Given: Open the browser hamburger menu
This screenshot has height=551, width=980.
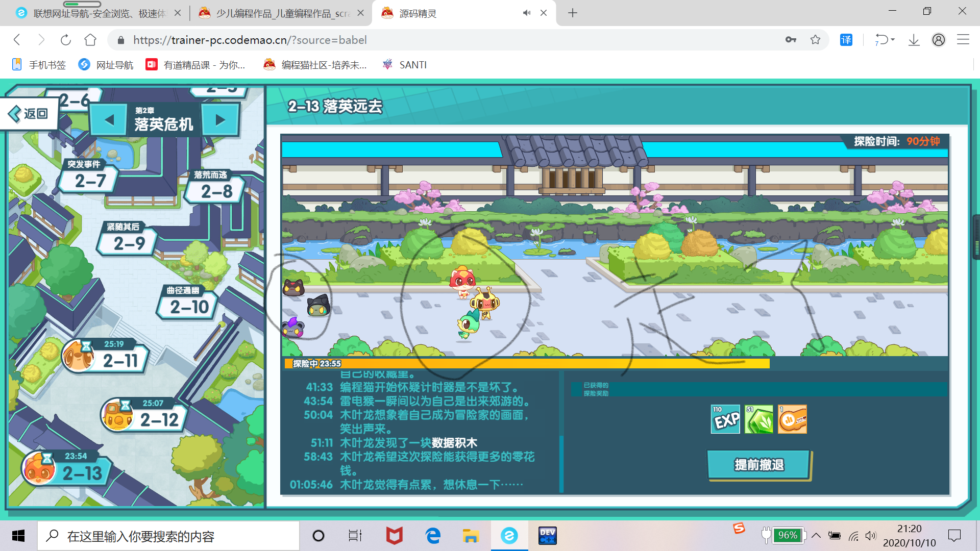Looking at the screenshot, I should pos(963,40).
